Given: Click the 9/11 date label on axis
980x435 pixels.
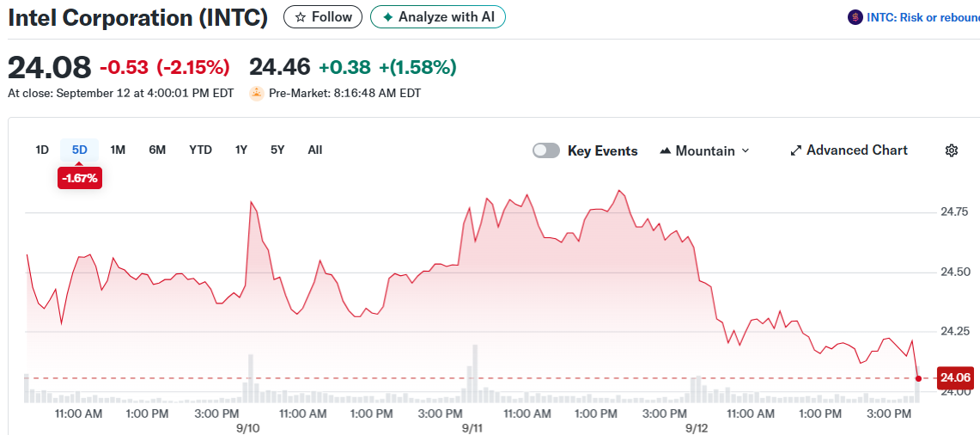Looking at the screenshot, I should click(472, 428).
